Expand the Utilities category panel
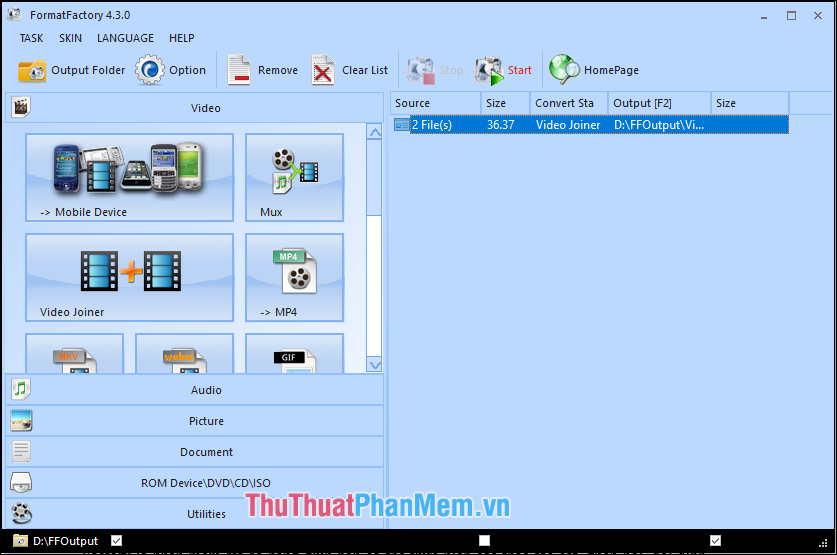The width and height of the screenshot is (837, 555). 195,513
